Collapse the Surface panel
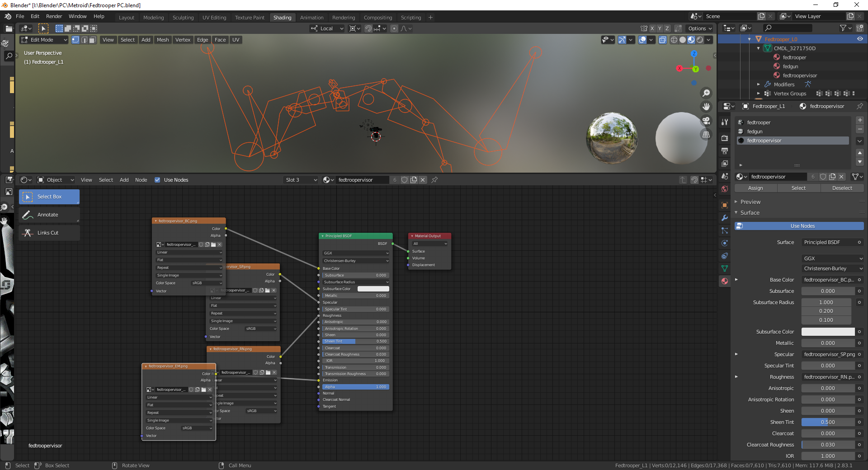 (749, 213)
